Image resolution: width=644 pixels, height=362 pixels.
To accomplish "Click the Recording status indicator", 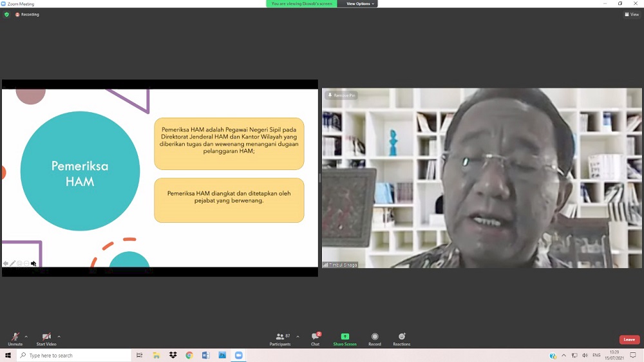I will 27,14.
